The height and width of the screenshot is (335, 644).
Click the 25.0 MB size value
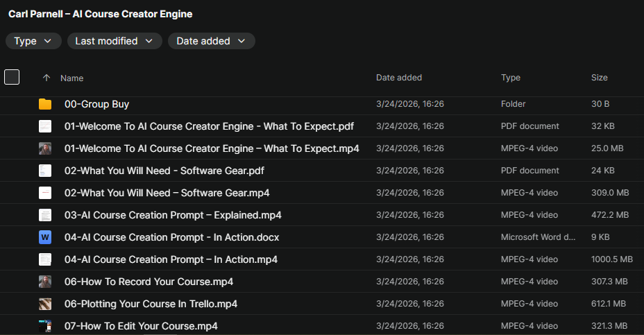click(x=607, y=148)
